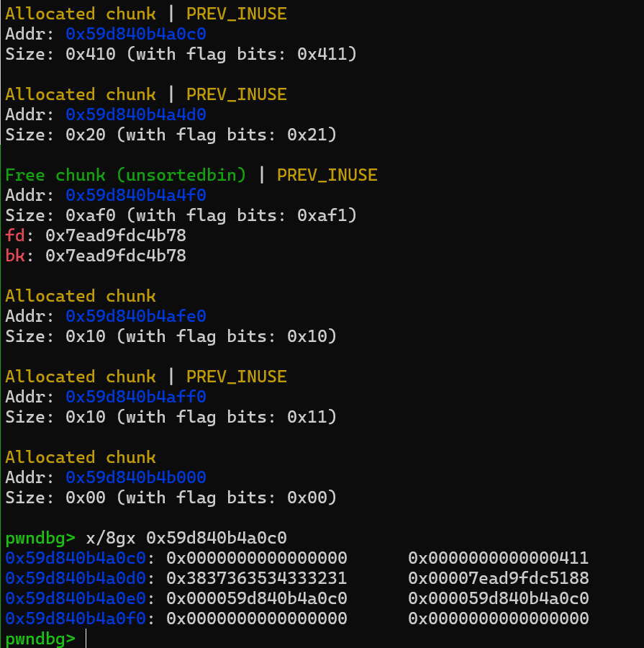Click the first chunk's Addr 0x59d840b4a0c0
Screen dimensions: 644x648
pyautogui.click(x=135, y=34)
